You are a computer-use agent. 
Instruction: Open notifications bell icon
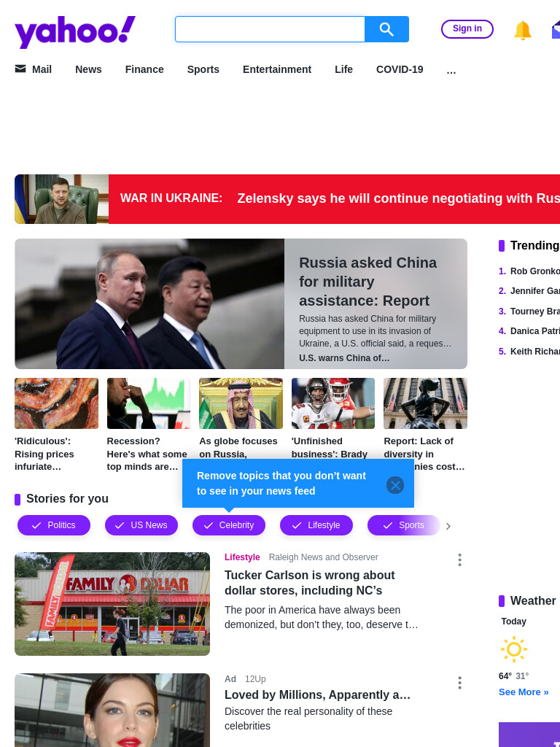pos(522,30)
